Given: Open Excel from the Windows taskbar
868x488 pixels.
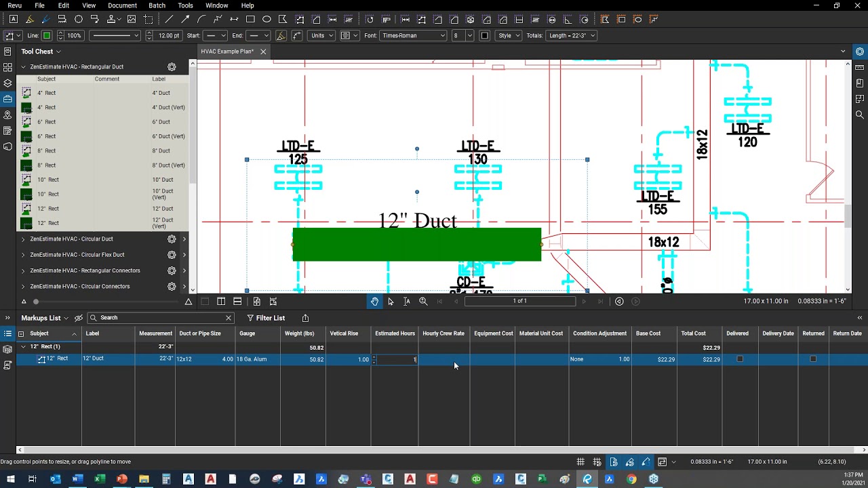Looking at the screenshot, I should (100, 479).
